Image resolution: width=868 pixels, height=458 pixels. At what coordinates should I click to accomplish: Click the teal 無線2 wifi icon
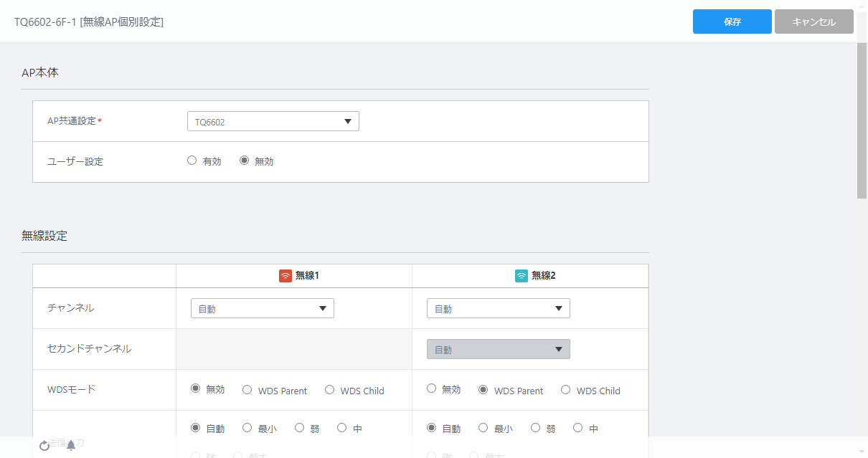[522, 276]
